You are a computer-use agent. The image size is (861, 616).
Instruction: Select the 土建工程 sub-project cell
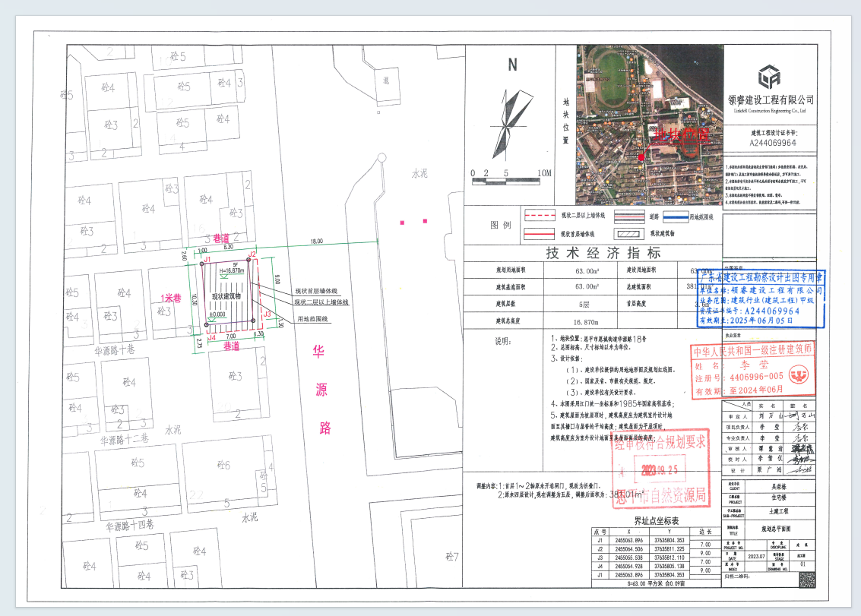click(777, 512)
